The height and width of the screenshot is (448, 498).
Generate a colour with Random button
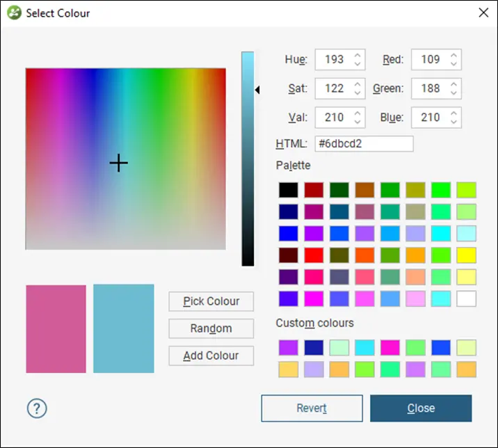pyautogui.click(x=211, y=328)
